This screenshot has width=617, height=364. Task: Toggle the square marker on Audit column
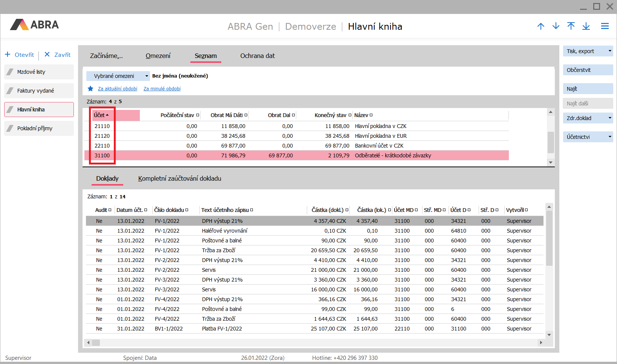click(x=110, y=210)
